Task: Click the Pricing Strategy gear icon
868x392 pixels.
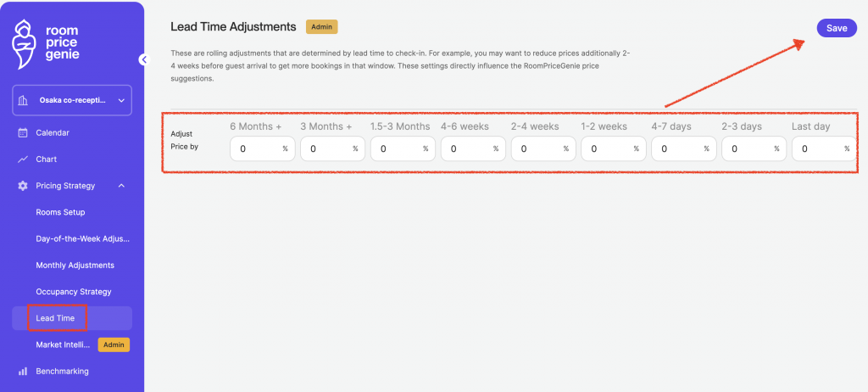Action: point(23,186)
